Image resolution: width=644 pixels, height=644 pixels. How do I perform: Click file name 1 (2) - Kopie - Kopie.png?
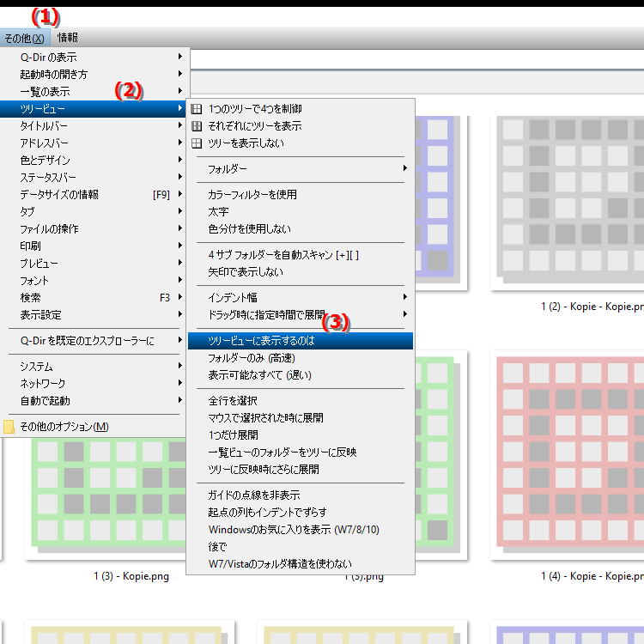[x=592, y=307]
